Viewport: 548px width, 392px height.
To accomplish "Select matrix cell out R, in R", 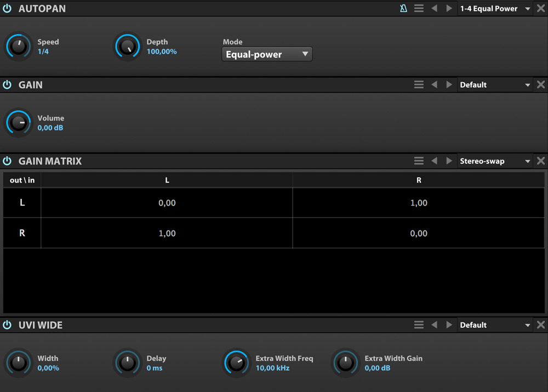I will coord(419,233).
